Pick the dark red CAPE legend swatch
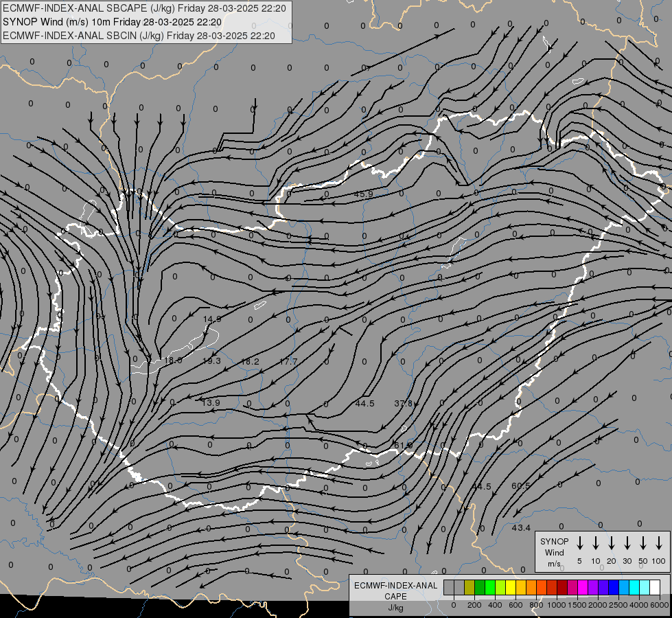The image size is (672, 618). (x=562, y=587)
